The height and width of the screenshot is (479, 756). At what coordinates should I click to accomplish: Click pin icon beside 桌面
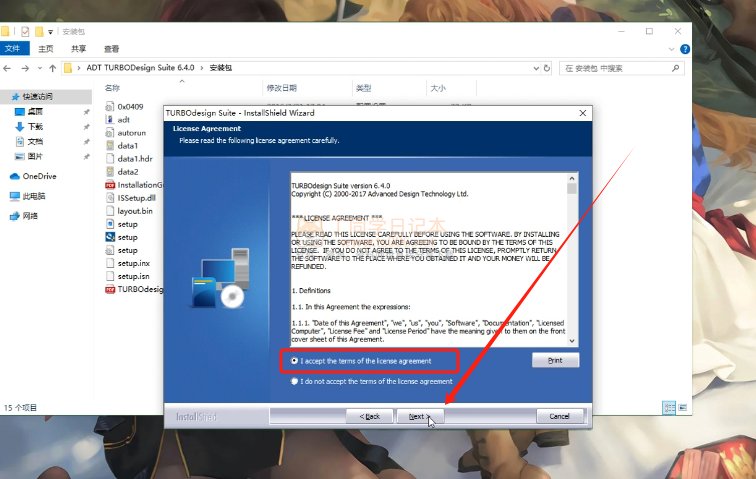click(x=86, y=112)
